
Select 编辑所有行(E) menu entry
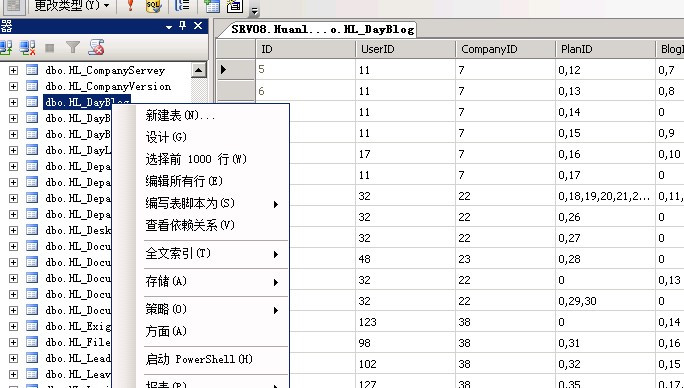pyautogui.click(x=201, y=181)
